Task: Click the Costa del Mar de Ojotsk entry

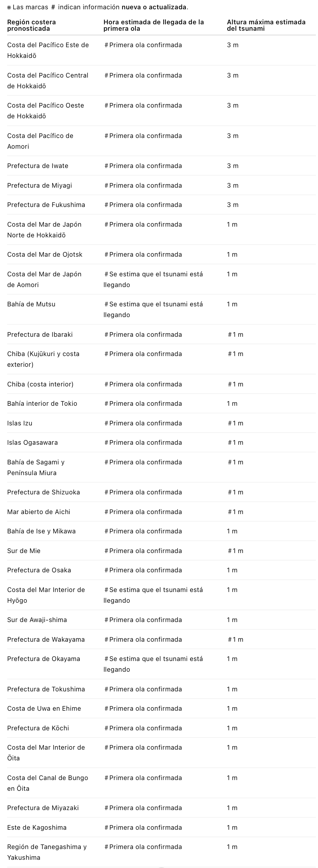Action: click(45, 255)
